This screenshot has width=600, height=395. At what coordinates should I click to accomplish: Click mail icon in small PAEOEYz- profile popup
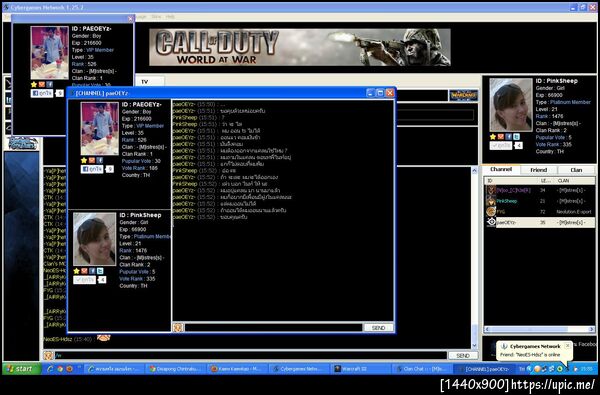click(x=42, y=84)
